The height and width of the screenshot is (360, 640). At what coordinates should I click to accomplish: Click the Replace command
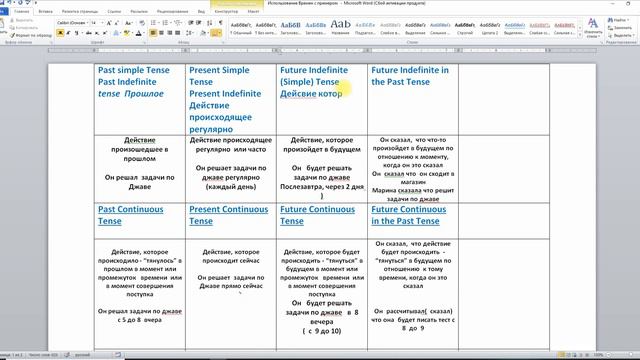[620, 28]
